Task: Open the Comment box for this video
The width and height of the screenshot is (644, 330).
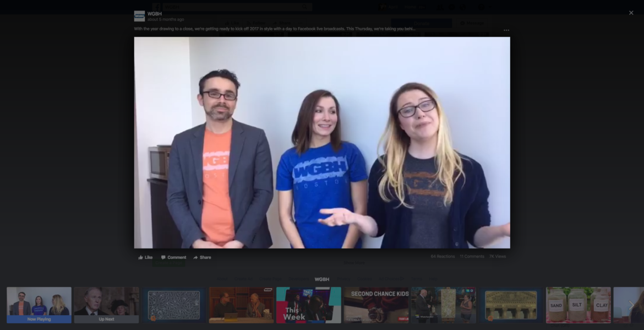Action: click(173, 257)
